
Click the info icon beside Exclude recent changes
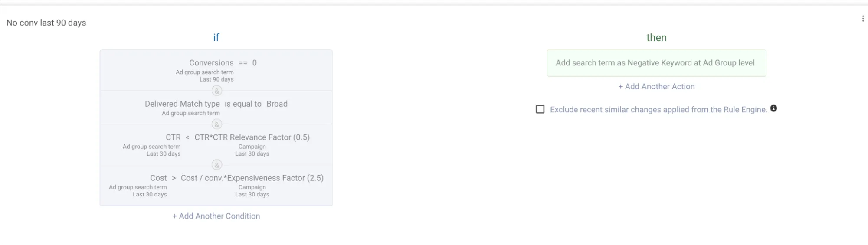coord(773,108)
